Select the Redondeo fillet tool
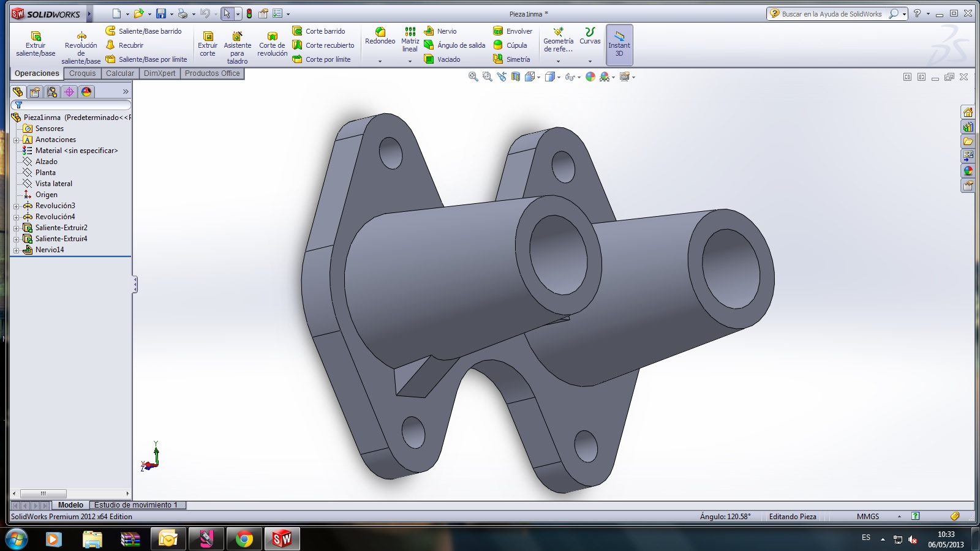The image size is (980, 551). click(x=380, y=36)
